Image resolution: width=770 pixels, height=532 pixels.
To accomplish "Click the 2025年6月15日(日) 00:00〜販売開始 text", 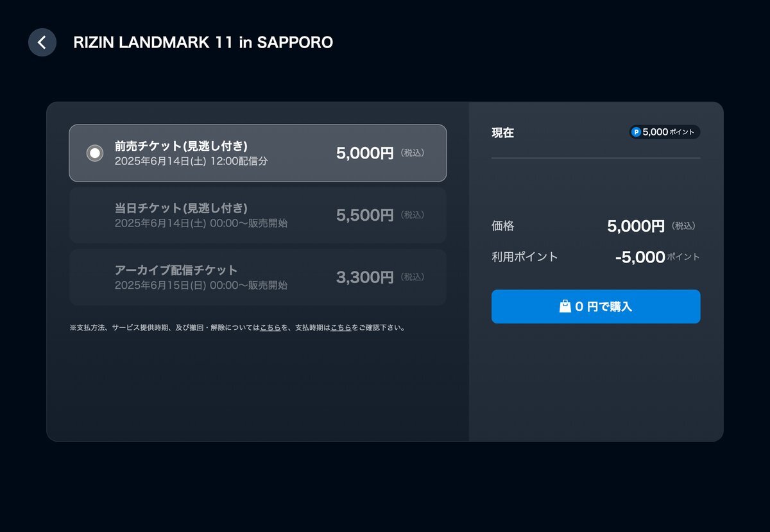I will (x=201, y=285).
